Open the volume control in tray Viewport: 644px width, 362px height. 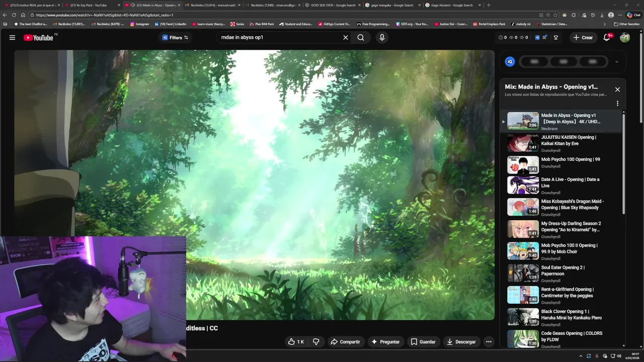point(619,356)
